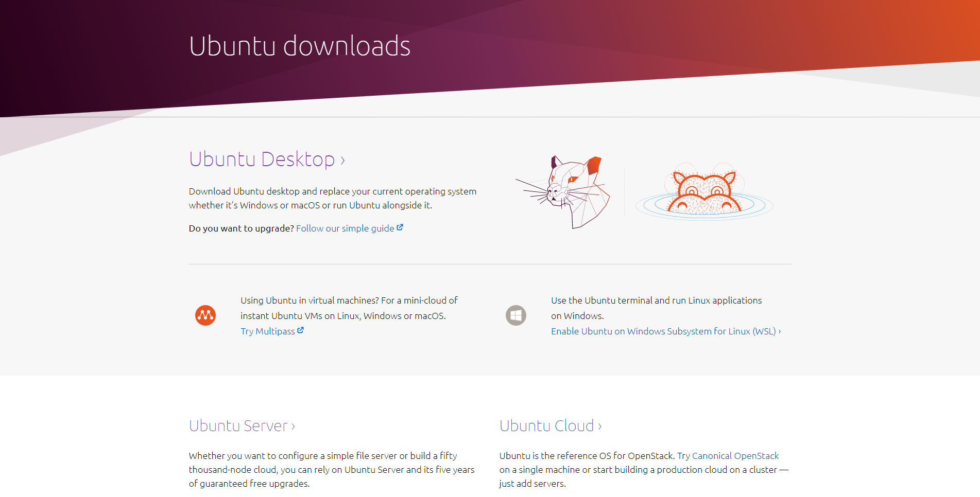Click the external link icon after simple guide
The height and width of the screenshot is (497, 980).
(x=400, y=227)
